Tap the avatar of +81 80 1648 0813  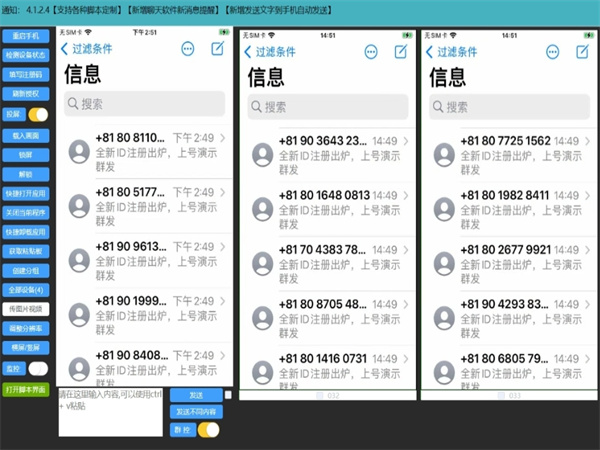[x=263, y=207]
